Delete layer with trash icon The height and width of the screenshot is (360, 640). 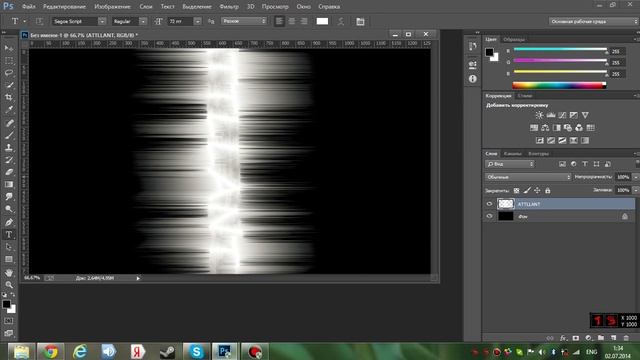[626, 338]
